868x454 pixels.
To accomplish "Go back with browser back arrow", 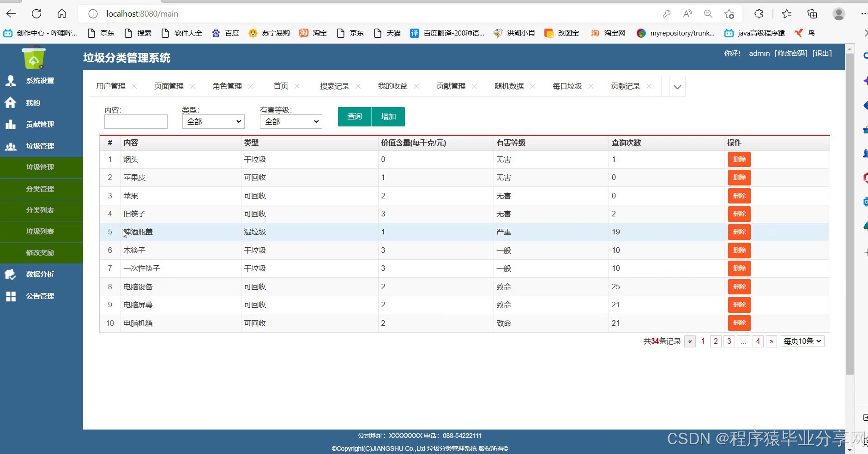I will coord(11,14).
